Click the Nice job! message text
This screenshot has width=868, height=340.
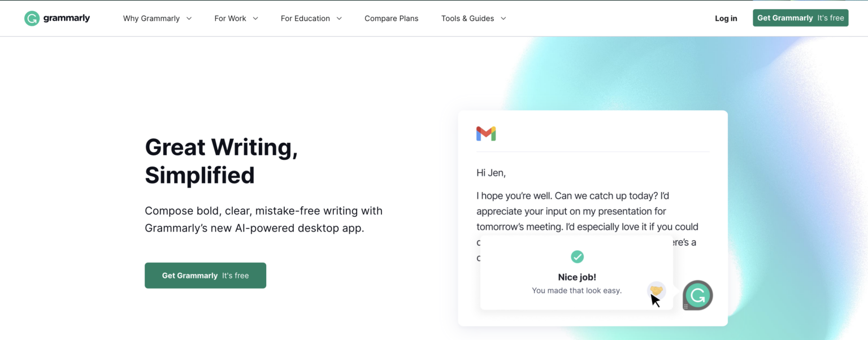pyautogui.click(x=577, y=277)
